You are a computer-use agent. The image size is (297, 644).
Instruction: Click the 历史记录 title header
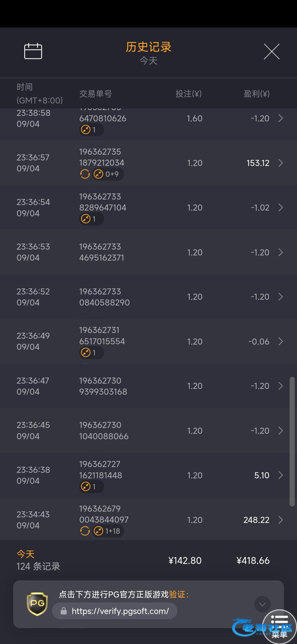(148, 47)
